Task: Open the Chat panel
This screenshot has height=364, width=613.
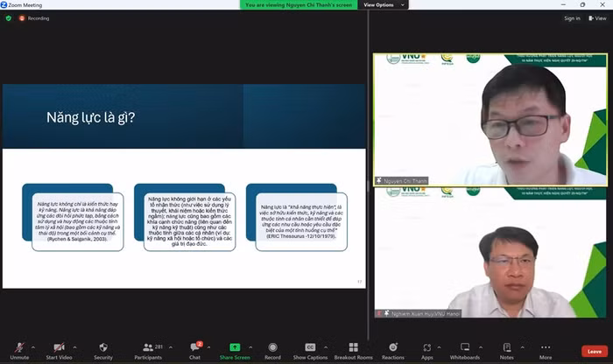Action: [x=194, y=349]
